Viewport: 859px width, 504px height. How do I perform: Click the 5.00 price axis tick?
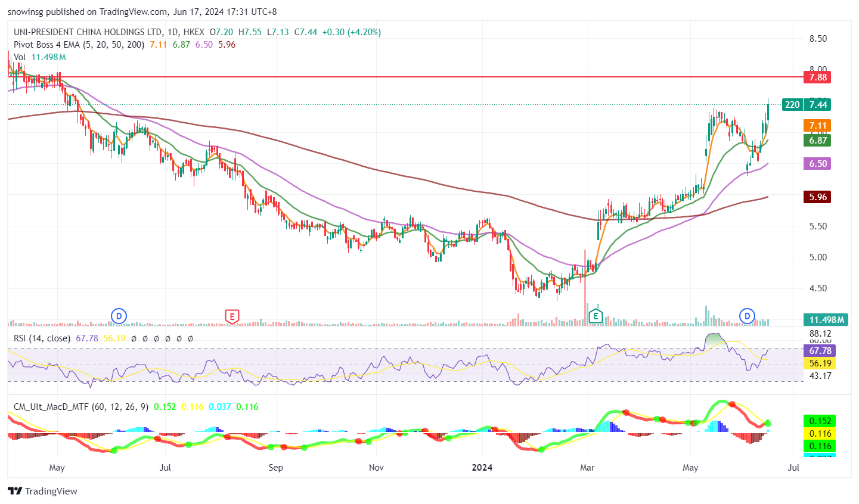pos(818,257)
